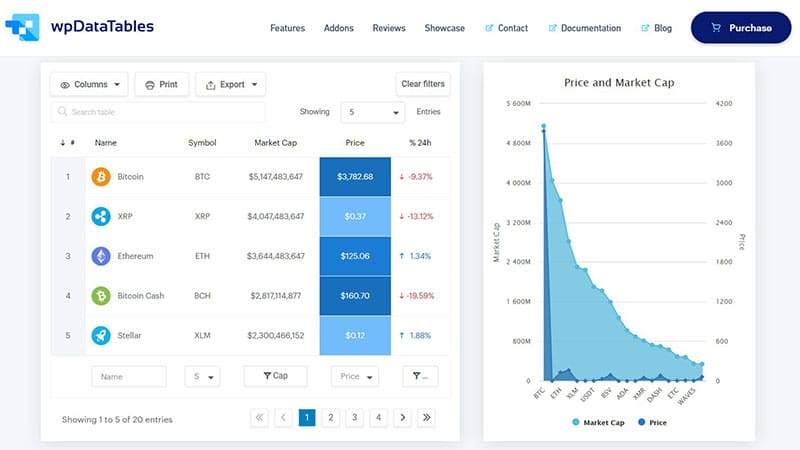
Task: Click the Bitcoin coin icon
Action: click(x=101, y=177)
